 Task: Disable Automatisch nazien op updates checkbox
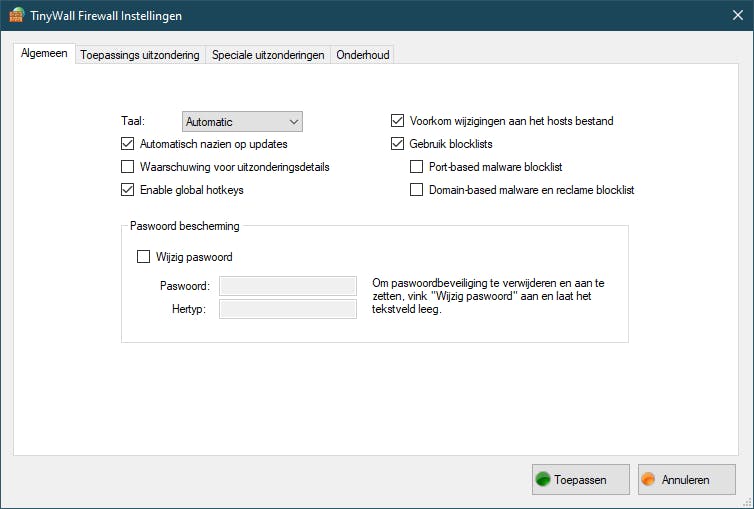coord(127,144)
